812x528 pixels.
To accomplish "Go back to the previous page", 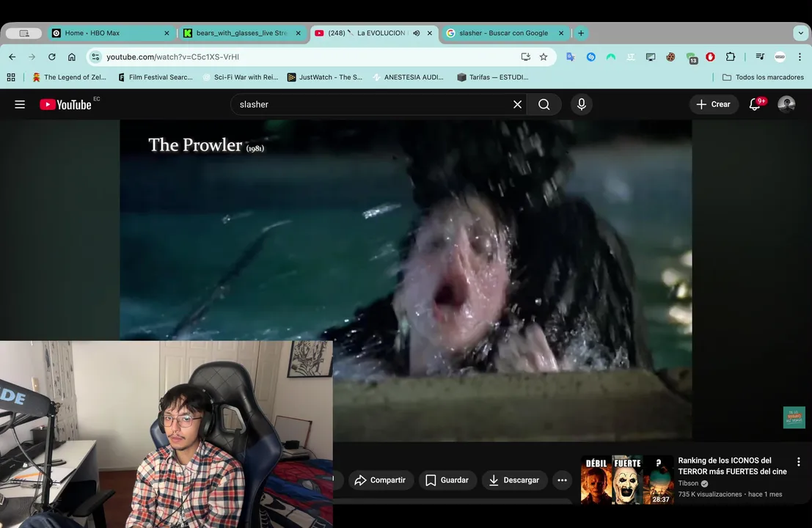I will point(12,57).
